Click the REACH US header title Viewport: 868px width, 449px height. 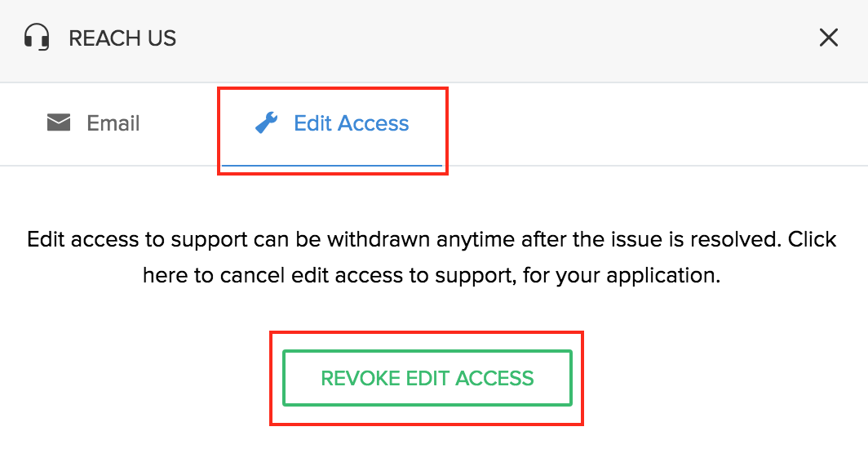(122, 38)
